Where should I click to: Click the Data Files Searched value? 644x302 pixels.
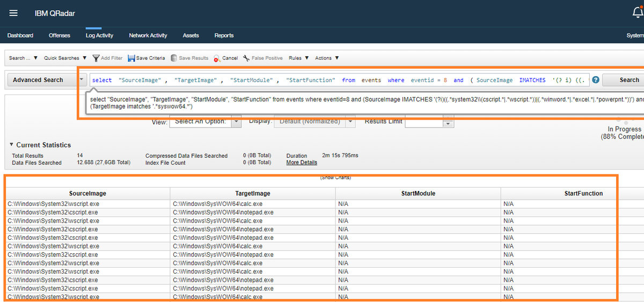pos(104,163)
